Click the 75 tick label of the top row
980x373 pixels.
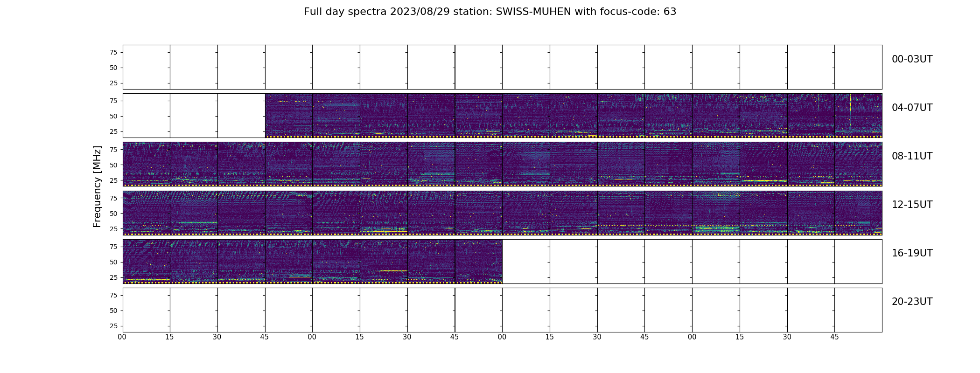[x=113, y=52]
